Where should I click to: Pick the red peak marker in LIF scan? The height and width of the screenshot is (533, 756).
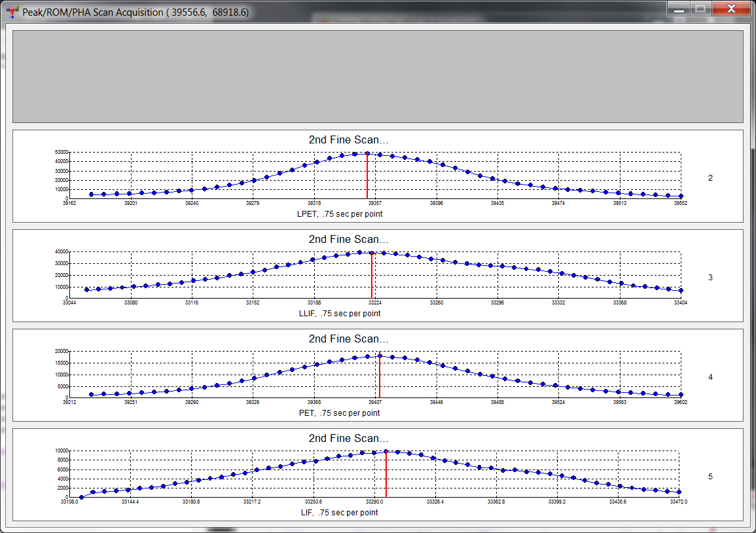point(386,475)
